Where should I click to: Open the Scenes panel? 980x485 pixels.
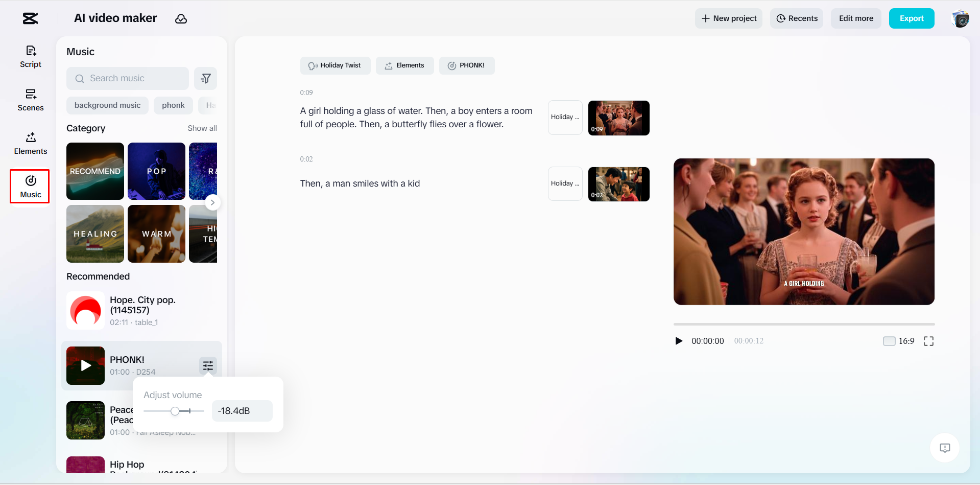[x=31, y=100]
